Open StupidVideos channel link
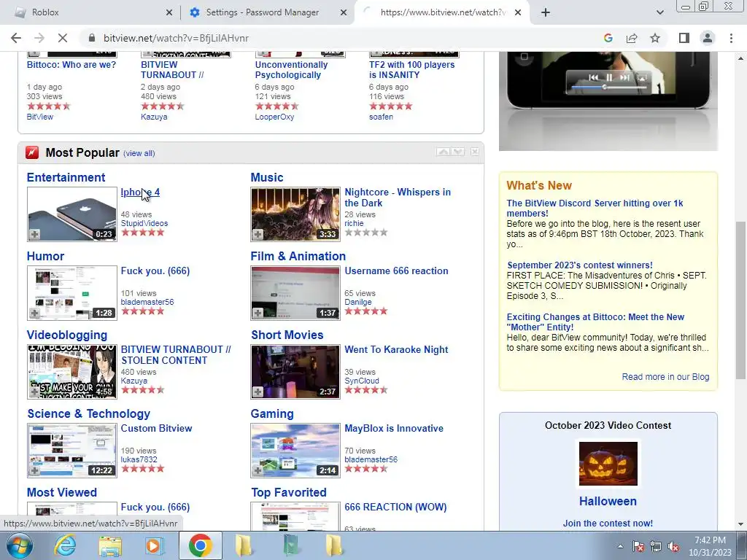 (144, 223)
